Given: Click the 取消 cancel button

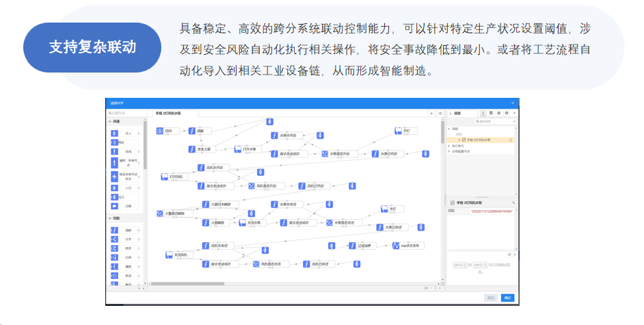Looking at the screenshot, I should tap(490, 298).
